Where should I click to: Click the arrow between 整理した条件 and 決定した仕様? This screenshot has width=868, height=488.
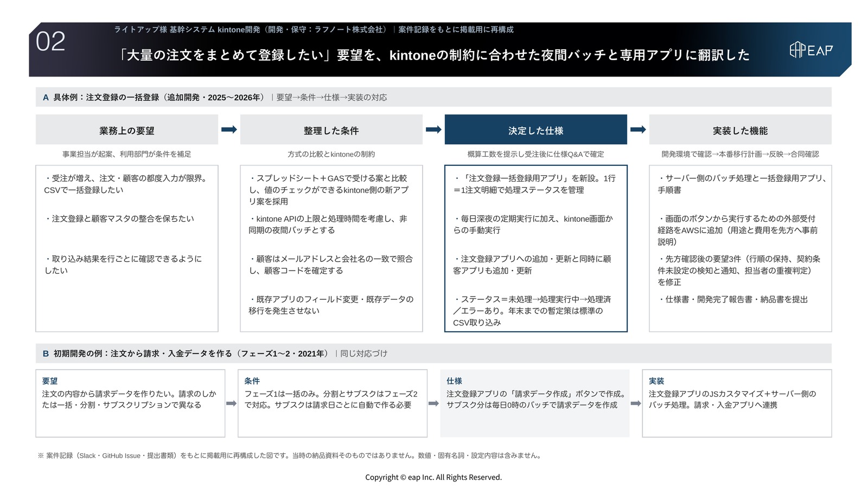(x=433, y=130)
